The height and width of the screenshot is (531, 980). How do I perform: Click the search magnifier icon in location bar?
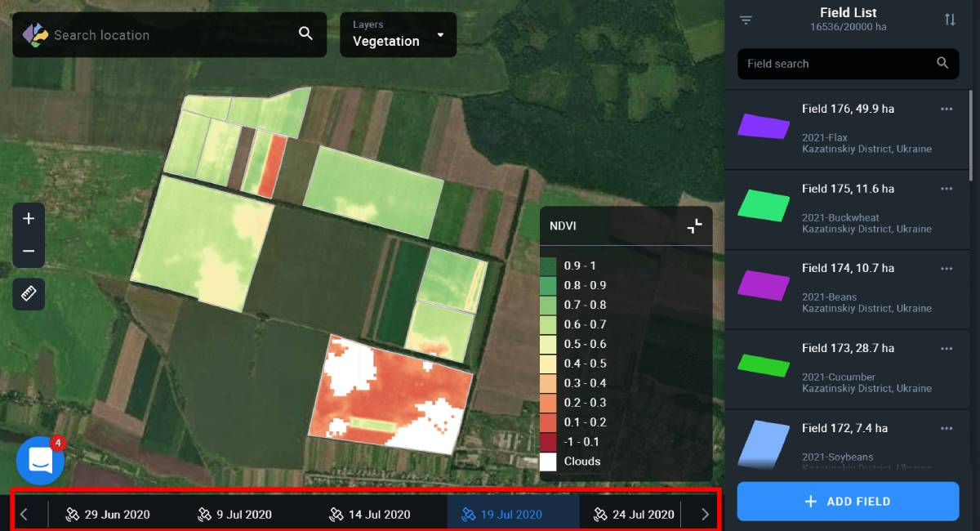click(x=305, y=33)
